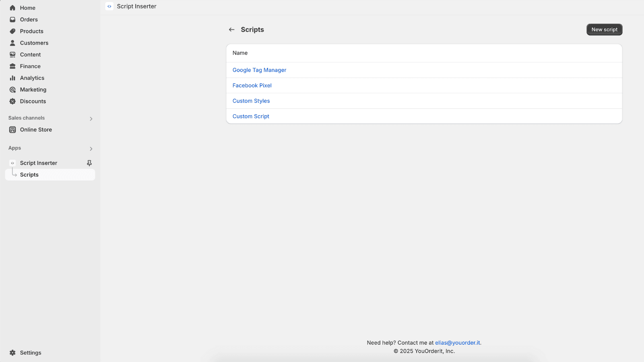
Task: Open the Google Tag Manager script
Action: 259,70
